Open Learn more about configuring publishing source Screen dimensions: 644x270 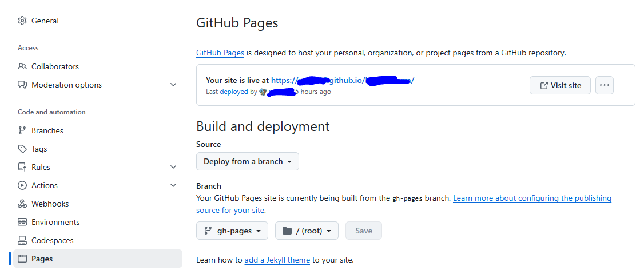click(x=404, y=204)
